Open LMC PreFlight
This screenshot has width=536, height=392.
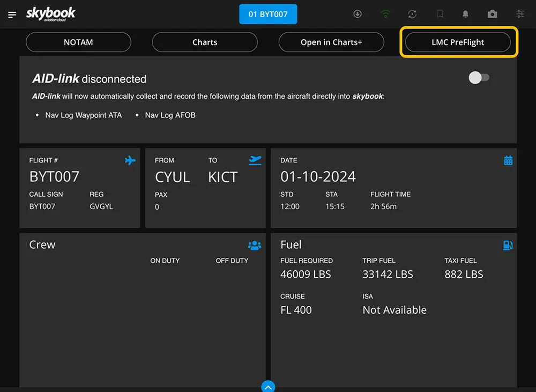pyautogui.click(x=458, y=42)
